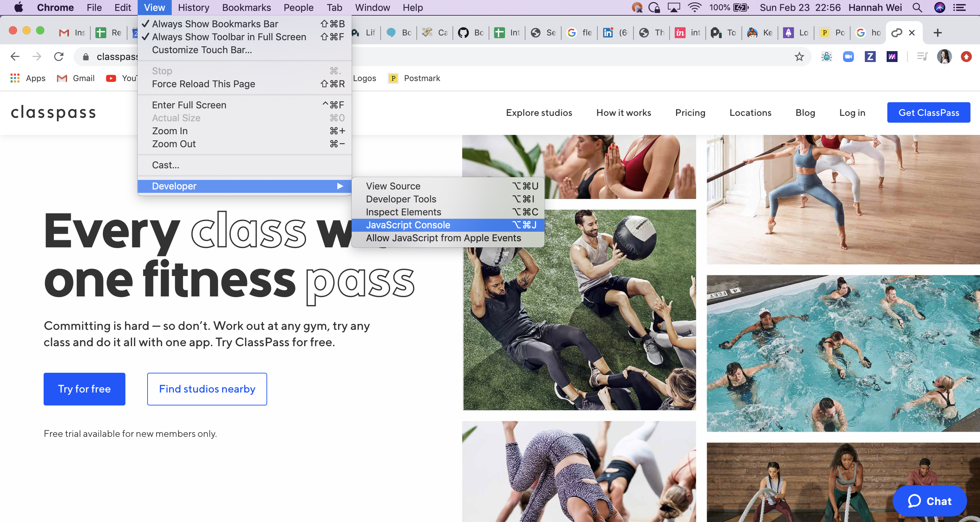Open the Edit menu

[123, 7]
